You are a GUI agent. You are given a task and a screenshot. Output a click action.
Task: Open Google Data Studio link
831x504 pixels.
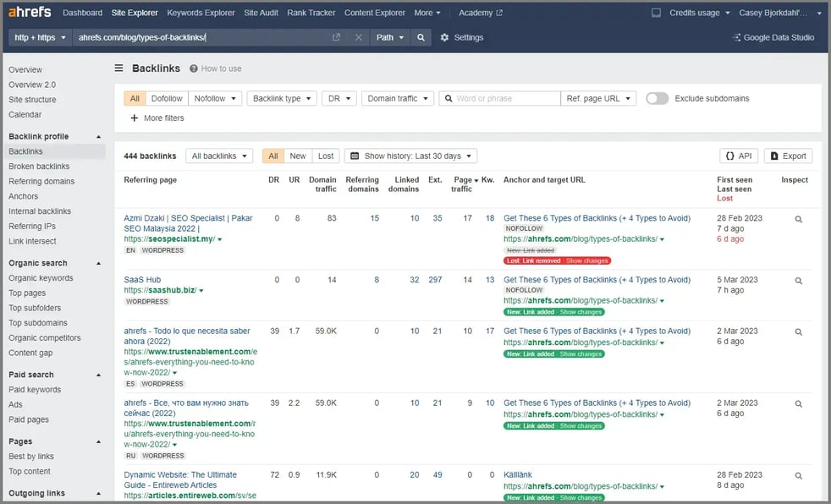(x=773, y=37)
